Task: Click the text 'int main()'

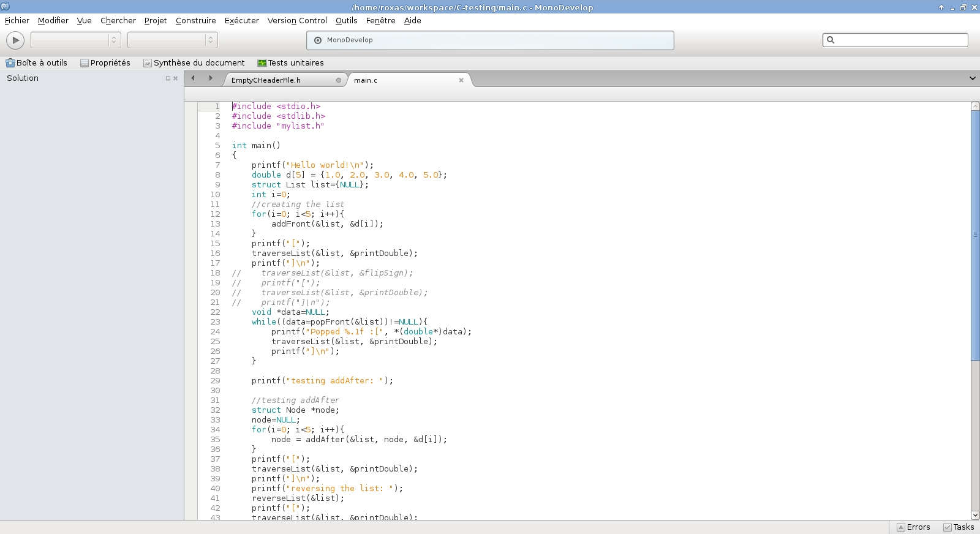Action: pyautogui.click(x=256, y=146)
